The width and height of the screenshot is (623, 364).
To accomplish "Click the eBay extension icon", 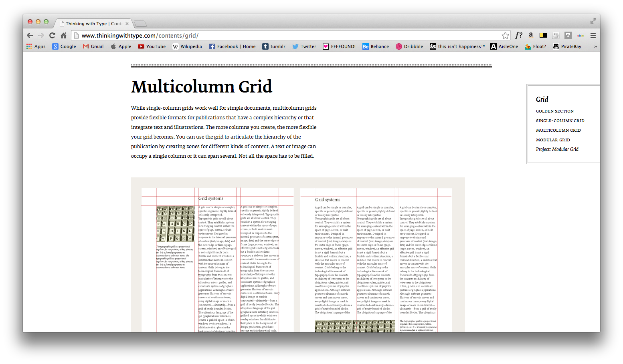I will pos(581,36).
